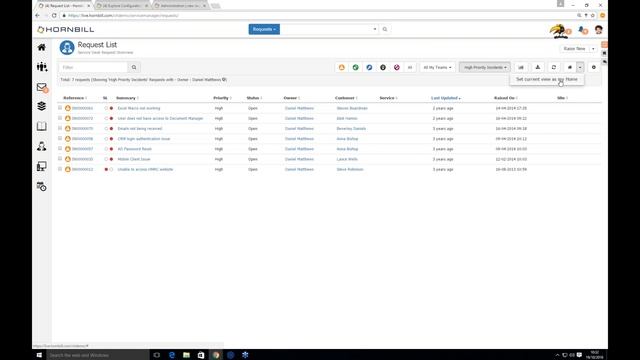This screenshot has height=360, width=640.
Task: Click the chart view toolbar icon
Action: 521,67
